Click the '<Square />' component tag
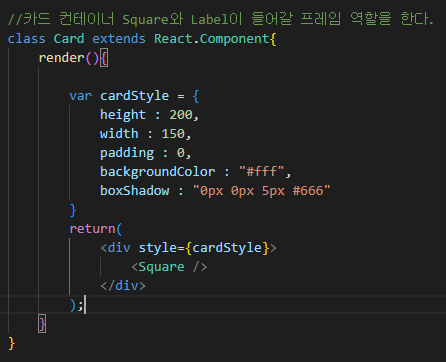The height and width of the screenshot is (362, 446). coord(169,267)
